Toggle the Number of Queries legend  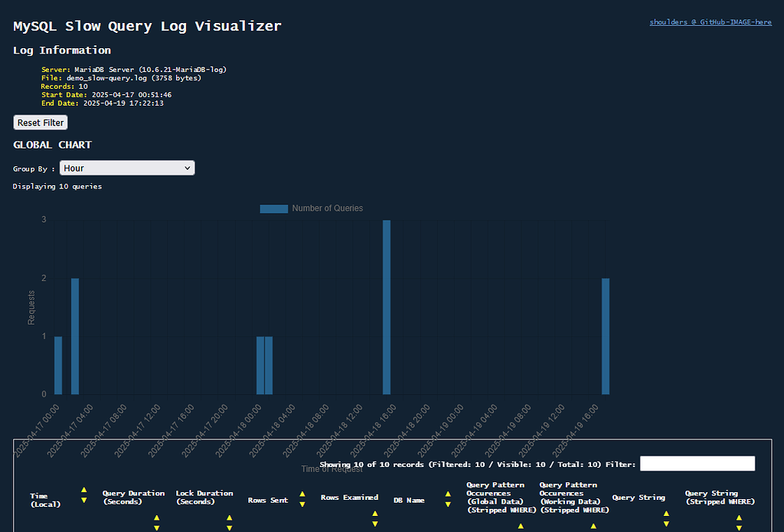(x=312, y=208)
